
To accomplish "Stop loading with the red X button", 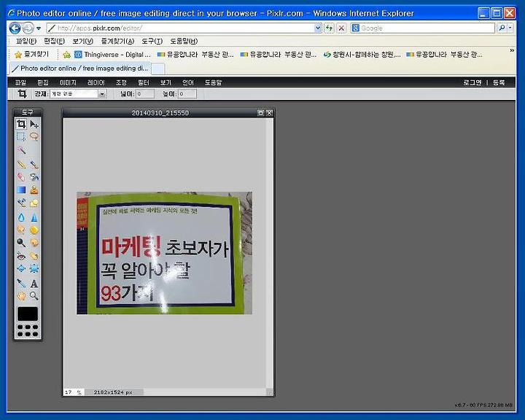I will click(x=341, y=28).
